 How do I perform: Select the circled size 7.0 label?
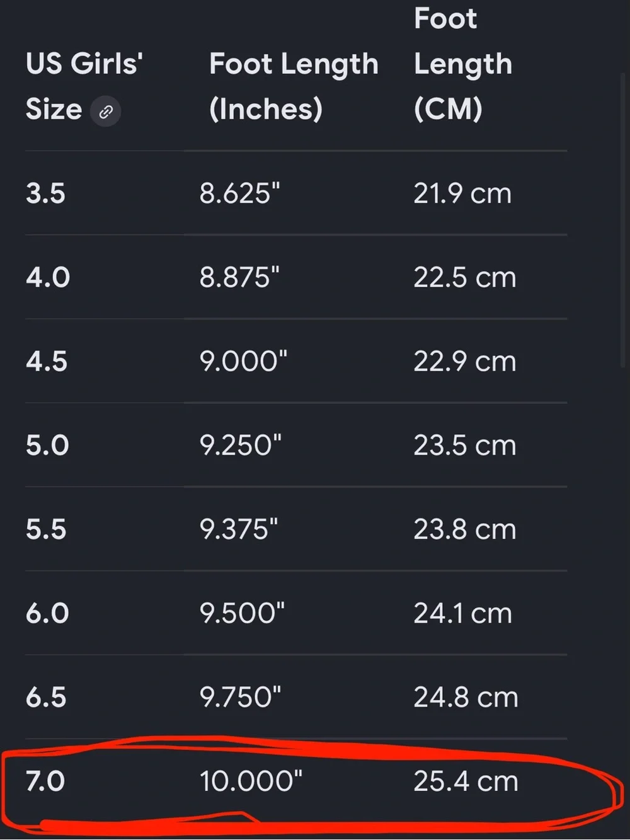coord(45,781)
